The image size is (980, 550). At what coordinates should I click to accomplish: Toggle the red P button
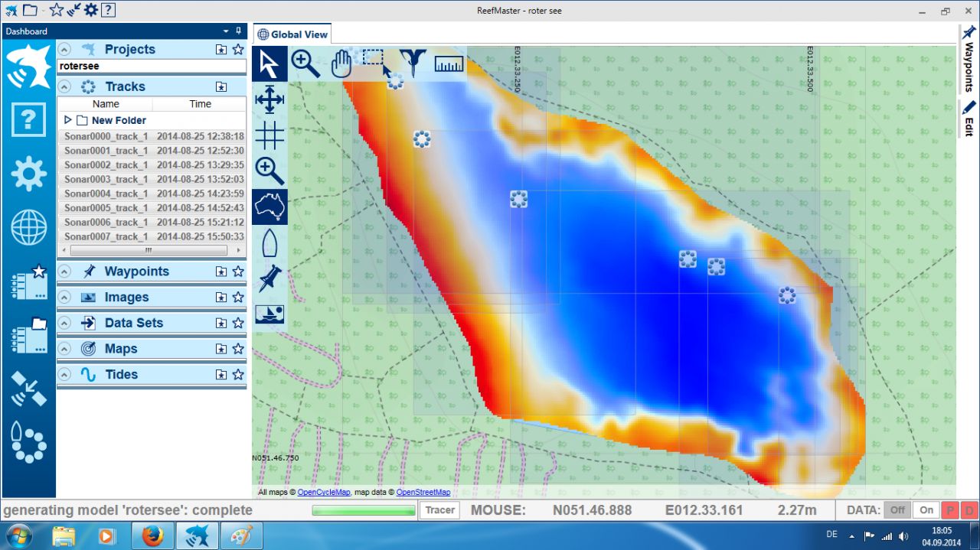tap(950, 510)
